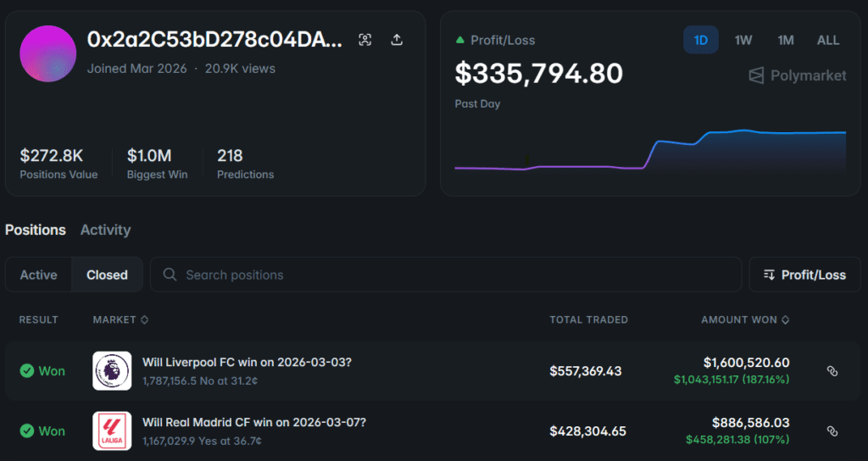Open the LaLiga market logo
This screenshot has height=461, width=868.
click(x=112, y=431)
